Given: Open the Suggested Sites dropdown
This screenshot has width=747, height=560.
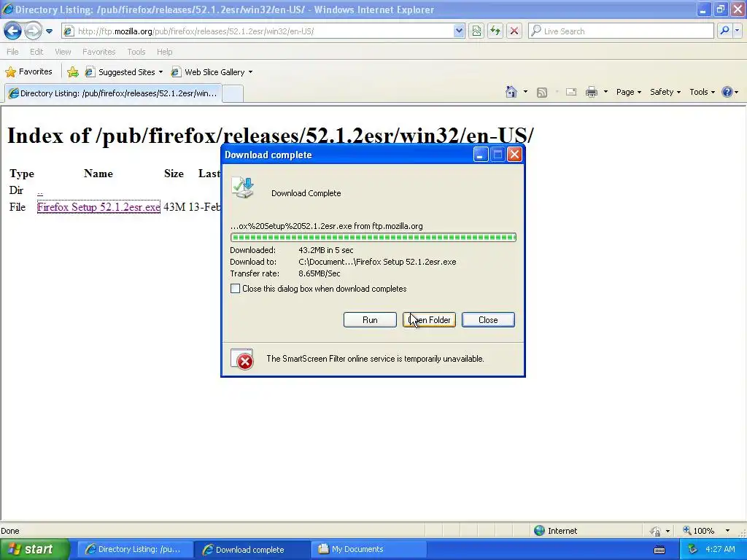Looking at the screenshot, I should point(124,72).
